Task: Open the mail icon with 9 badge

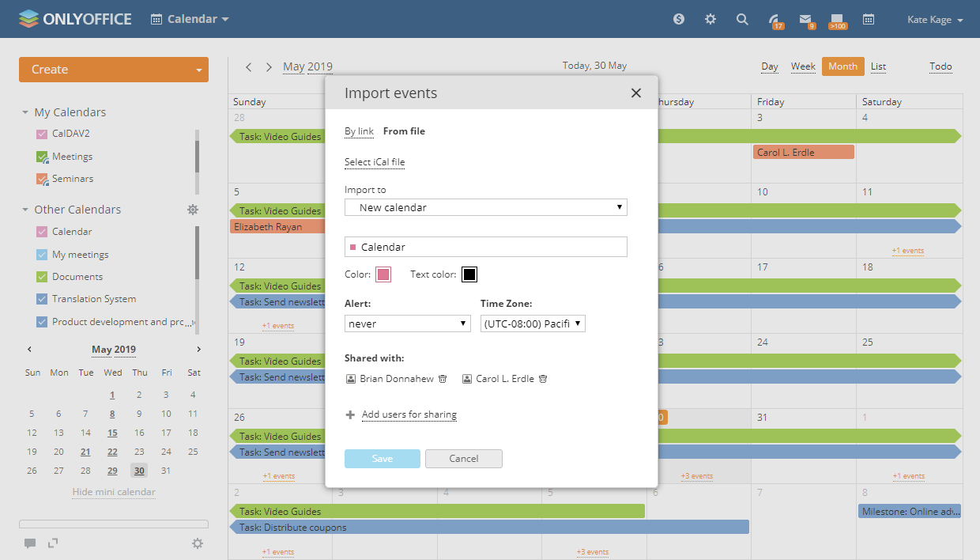Action: 805,20
